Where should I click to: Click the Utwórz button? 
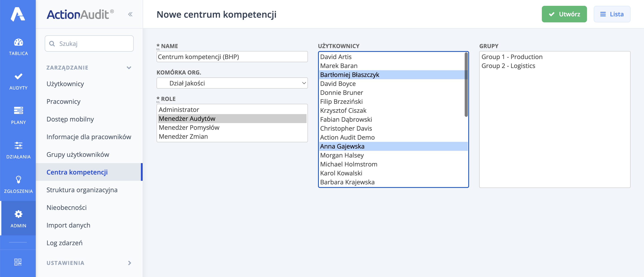coord(564,14)
